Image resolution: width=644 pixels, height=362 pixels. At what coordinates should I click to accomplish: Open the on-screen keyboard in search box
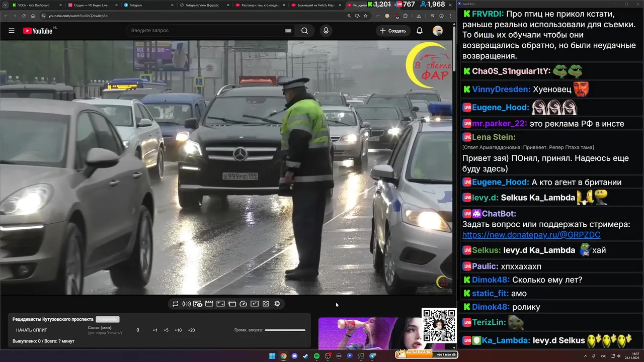(288, 31)
